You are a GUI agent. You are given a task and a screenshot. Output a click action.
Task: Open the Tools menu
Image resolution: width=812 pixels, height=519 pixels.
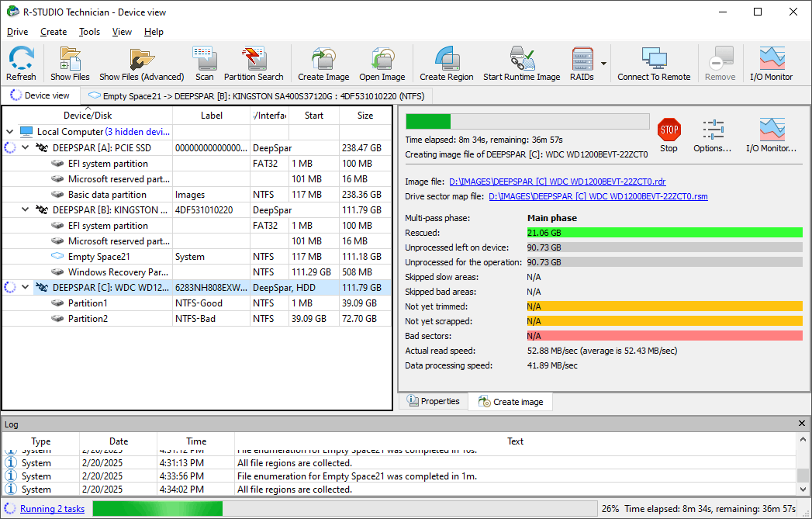[89, 32]
